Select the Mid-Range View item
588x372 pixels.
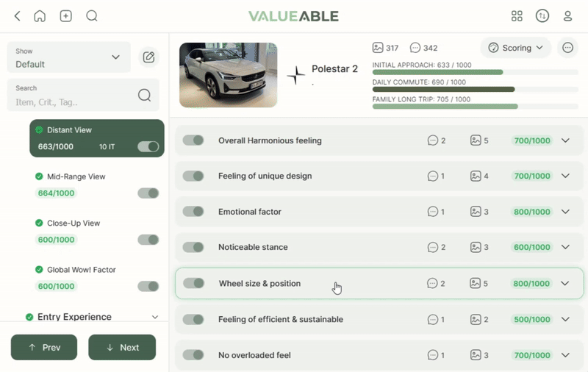click(97, 185)
